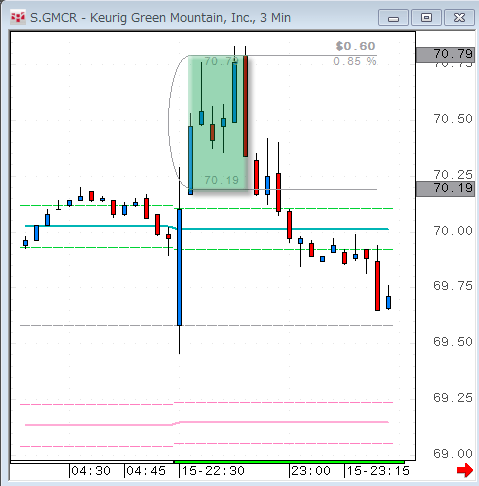Click the red chart icon in title bar
Screen dimensions: 479x486
18,18
